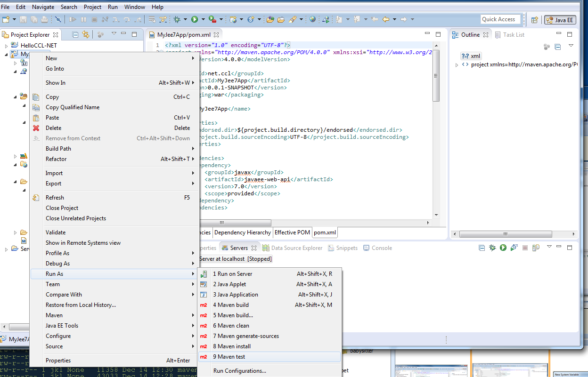Click the Debug bug icon in main toolbar

[x=177, y=19]
